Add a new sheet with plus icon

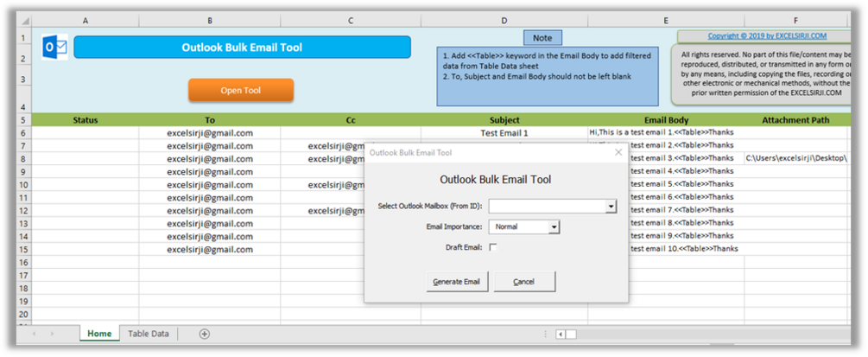coord(205,334)
